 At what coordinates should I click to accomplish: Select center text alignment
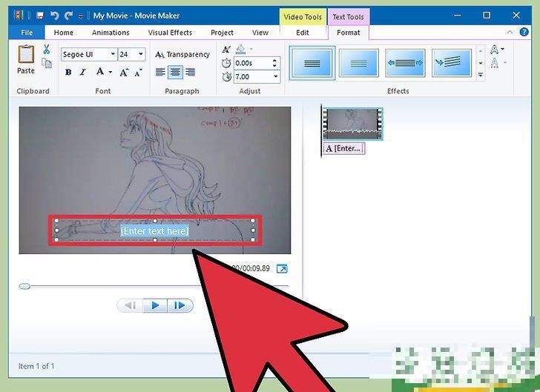pos(176,72)
